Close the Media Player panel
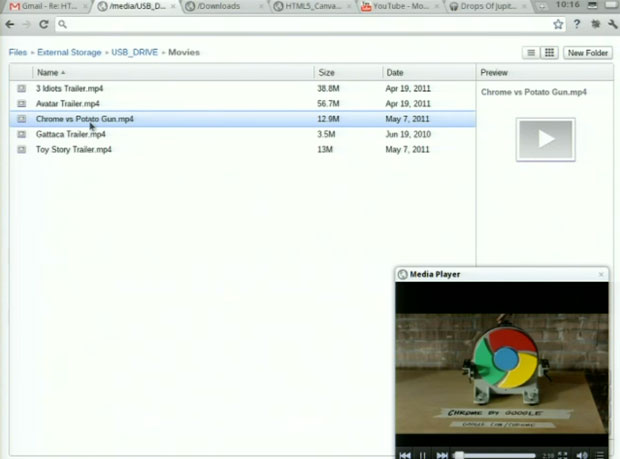The height and width of the screenshot is (459, 620). (x=601, y=274)
